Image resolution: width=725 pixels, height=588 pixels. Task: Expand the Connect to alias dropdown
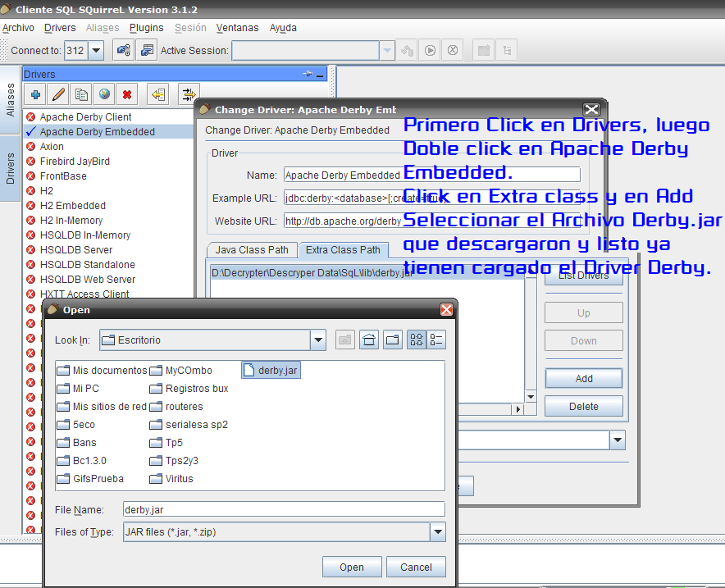[96, 50]
